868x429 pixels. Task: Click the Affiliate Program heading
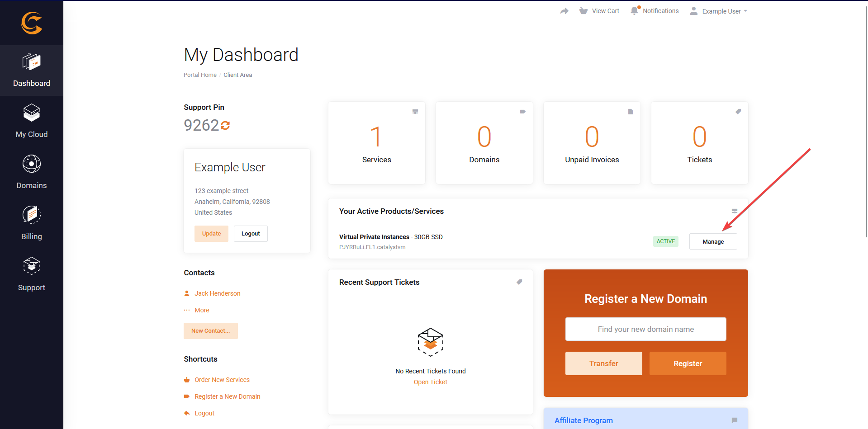(x=583, y=420)
